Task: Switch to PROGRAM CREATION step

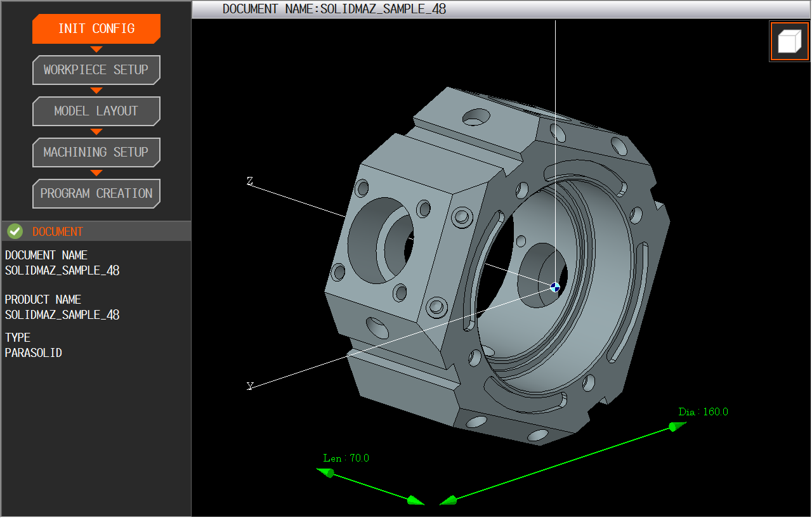Action: click(96, 193)
